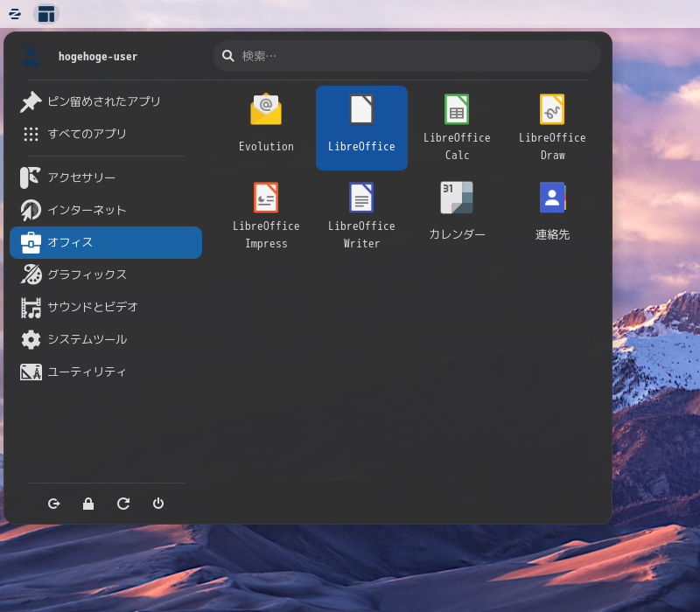Click the hogehoge-user avatar icon

pos(31,57)
